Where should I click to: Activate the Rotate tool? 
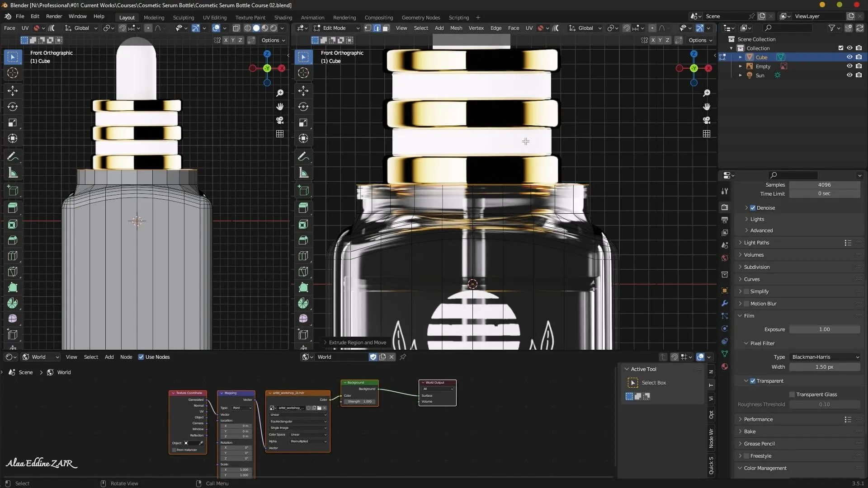coord(13,107)
